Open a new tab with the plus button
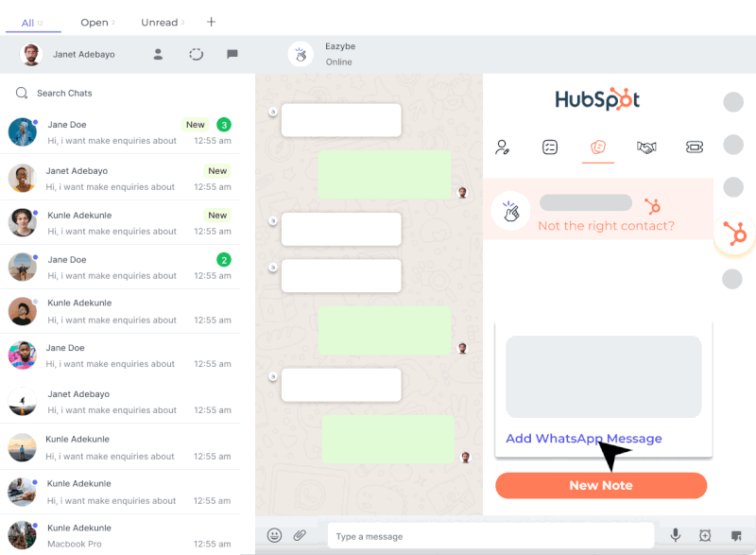The image size is (756, 555). [x=210, y=21]
